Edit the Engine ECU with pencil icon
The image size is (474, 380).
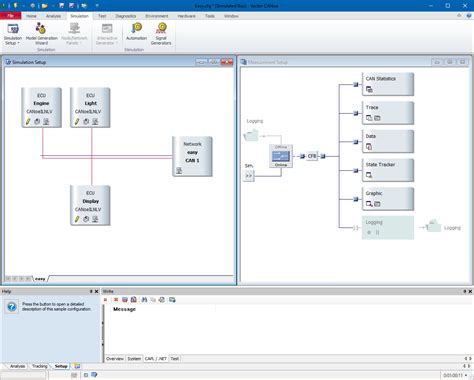pos(28,122)
